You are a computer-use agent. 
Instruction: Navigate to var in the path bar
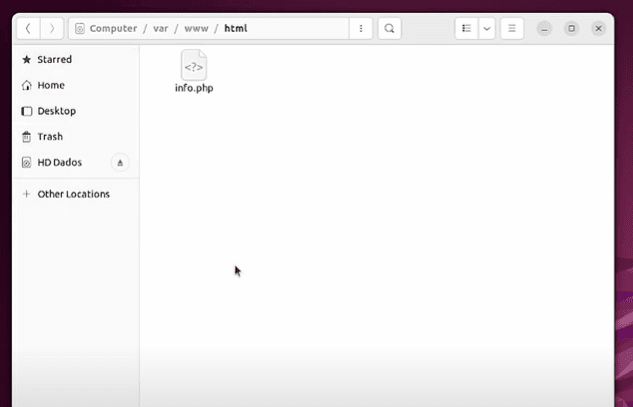(x=161, y=29)
